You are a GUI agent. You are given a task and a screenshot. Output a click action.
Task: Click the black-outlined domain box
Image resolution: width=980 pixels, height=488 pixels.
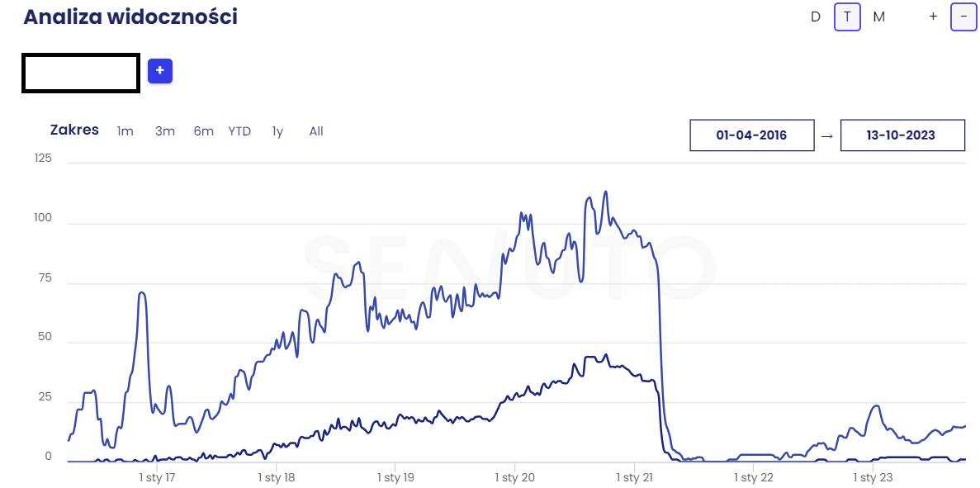pos(81,73)
